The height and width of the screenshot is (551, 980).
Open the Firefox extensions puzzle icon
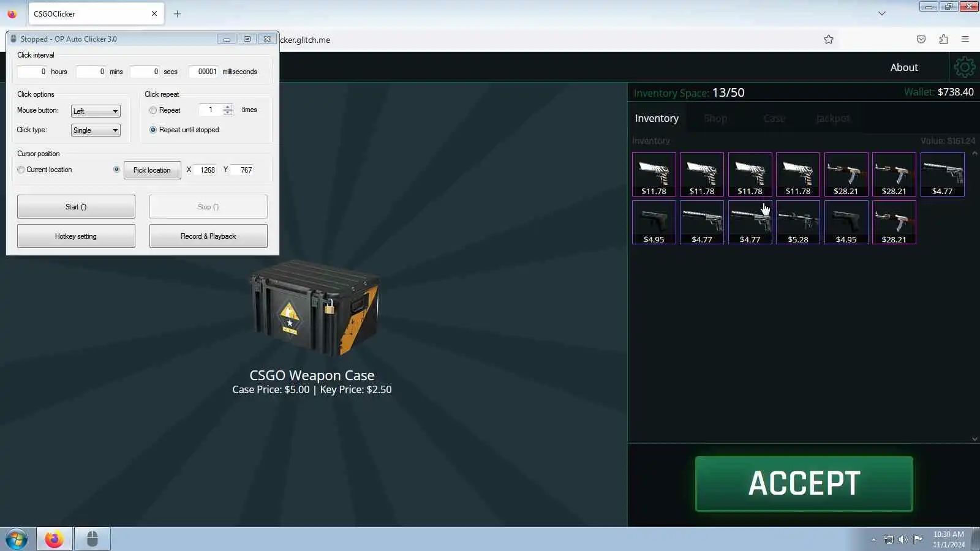(x=943, y=40)
